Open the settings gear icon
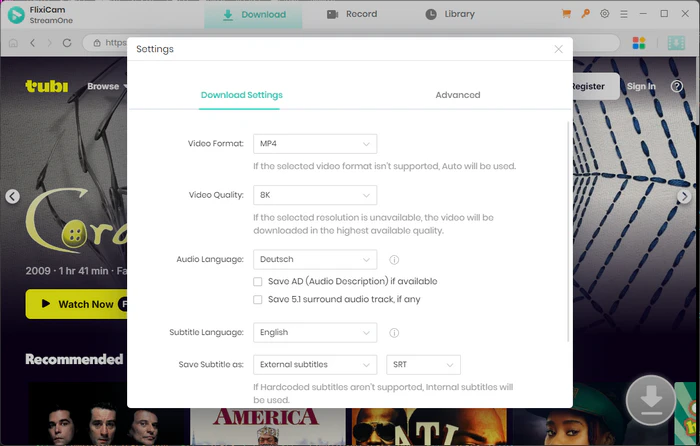 (x=604, y=14)
